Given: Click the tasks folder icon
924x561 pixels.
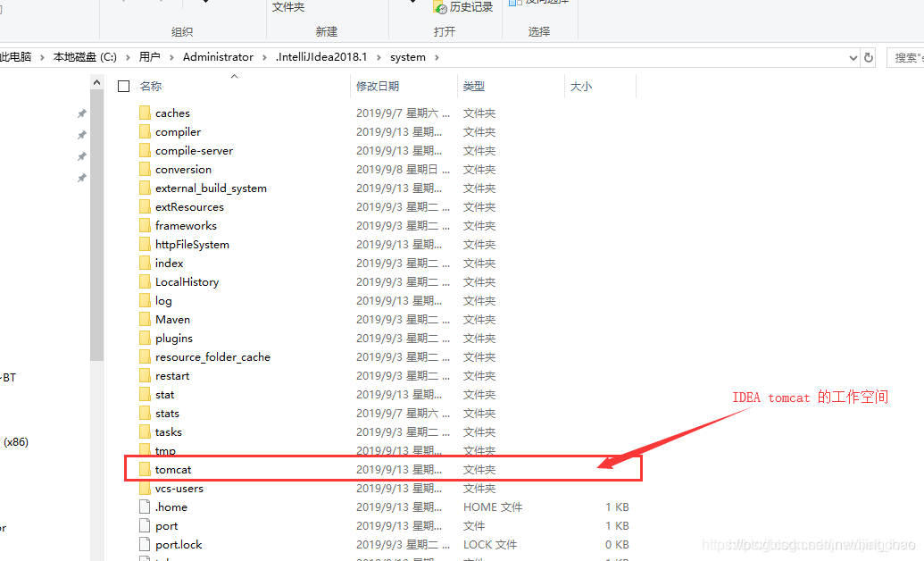Looking at the screenshot, I should pos(145,431).
